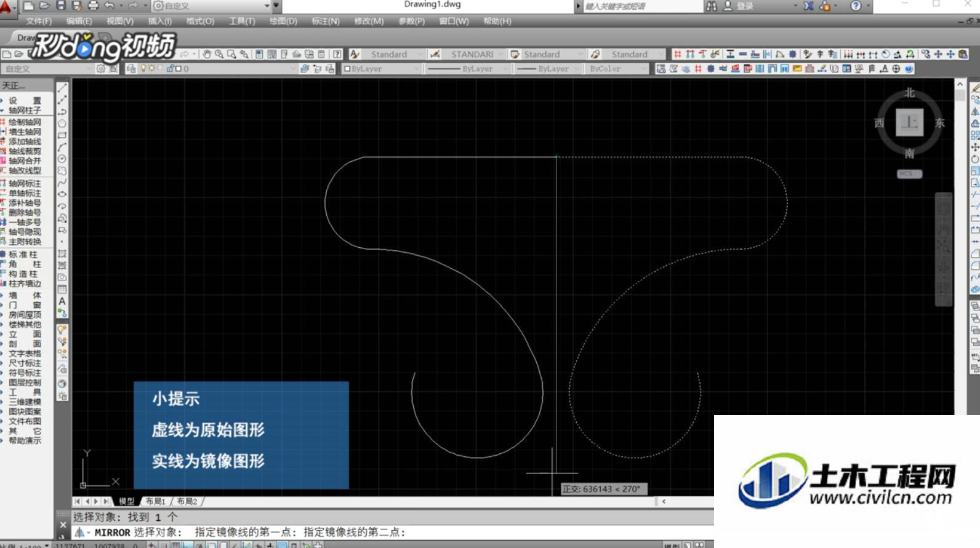Open the ByLayer linetype dropdown
The image size is (980, 548).
point(468,69)
